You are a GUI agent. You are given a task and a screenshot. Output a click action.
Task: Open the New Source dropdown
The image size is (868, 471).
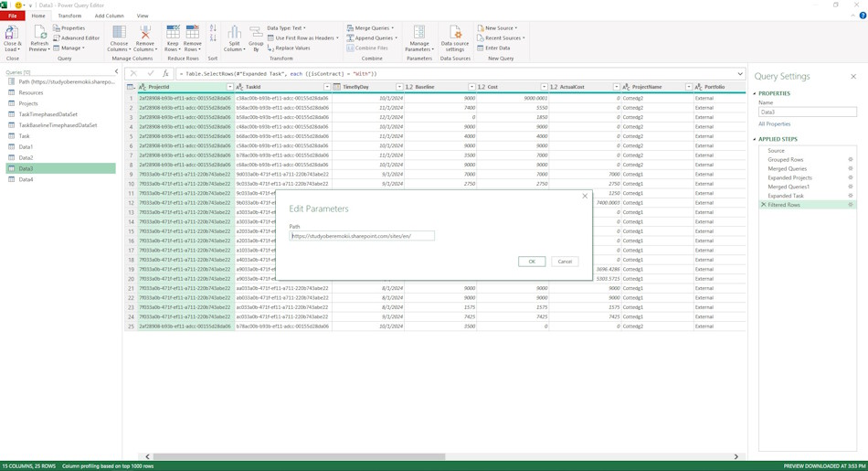[497, 28]
